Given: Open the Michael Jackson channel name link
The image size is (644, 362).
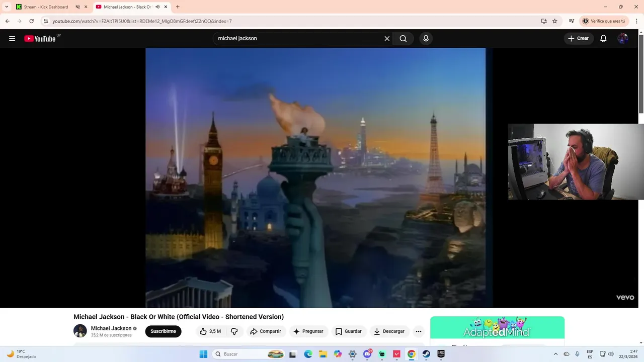Looking at the screenshot, I should 111,328.
